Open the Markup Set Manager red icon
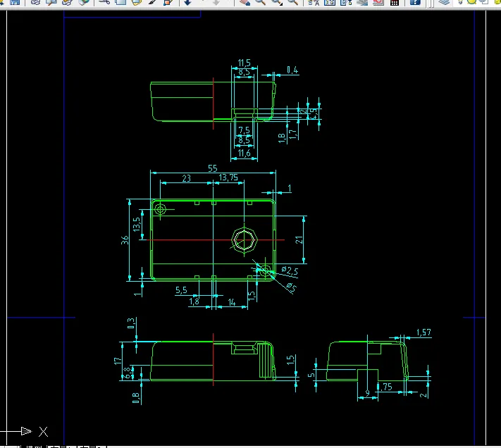 [x=378, y=2]
